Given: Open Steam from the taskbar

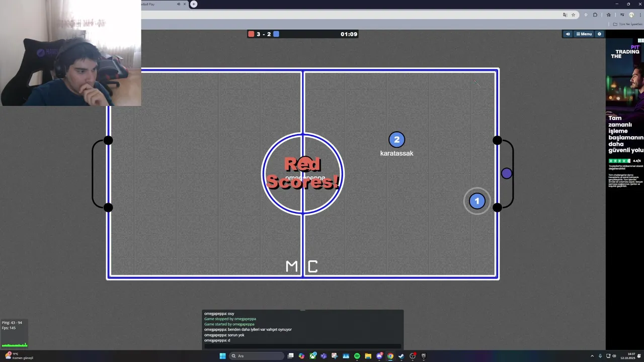Looking at the screenshot, I should (401, 356).
